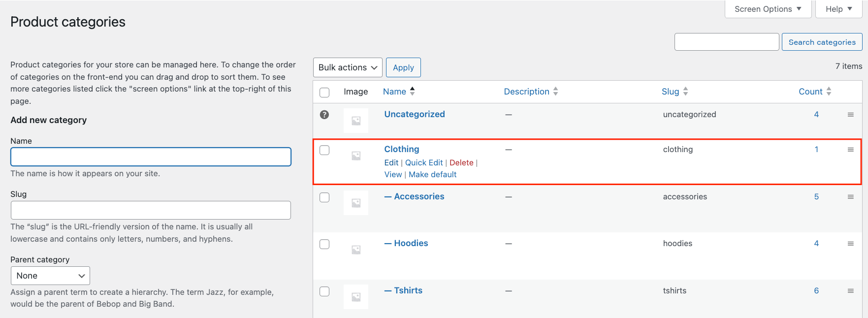Check the Tshirts category checkbox
The width and height of the screenshot is (868, 318).
pos(324,291)
